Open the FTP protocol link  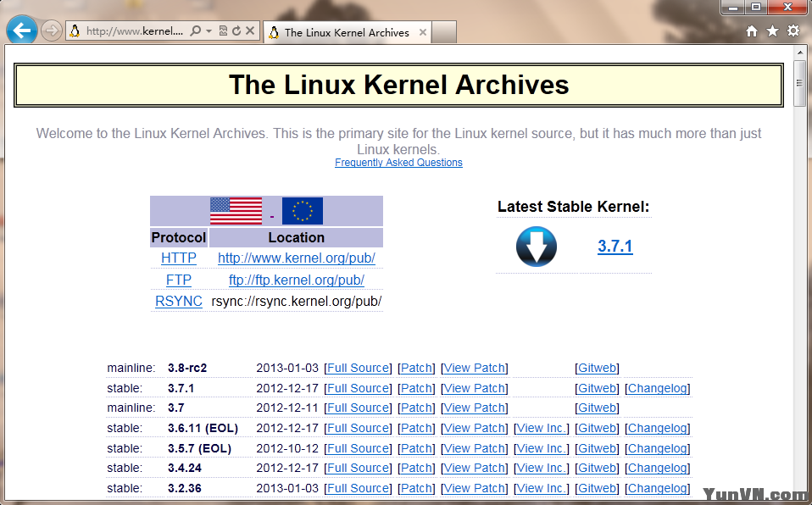[179, 280]
